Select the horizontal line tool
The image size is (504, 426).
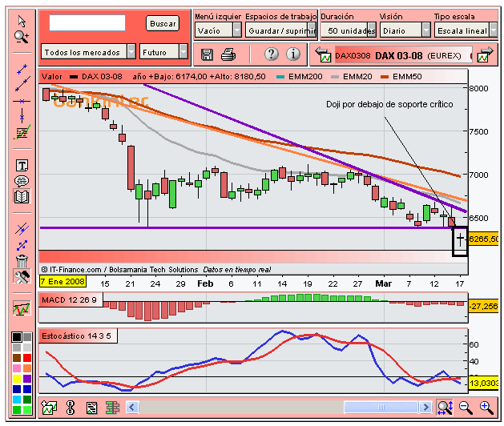(22, 101)
